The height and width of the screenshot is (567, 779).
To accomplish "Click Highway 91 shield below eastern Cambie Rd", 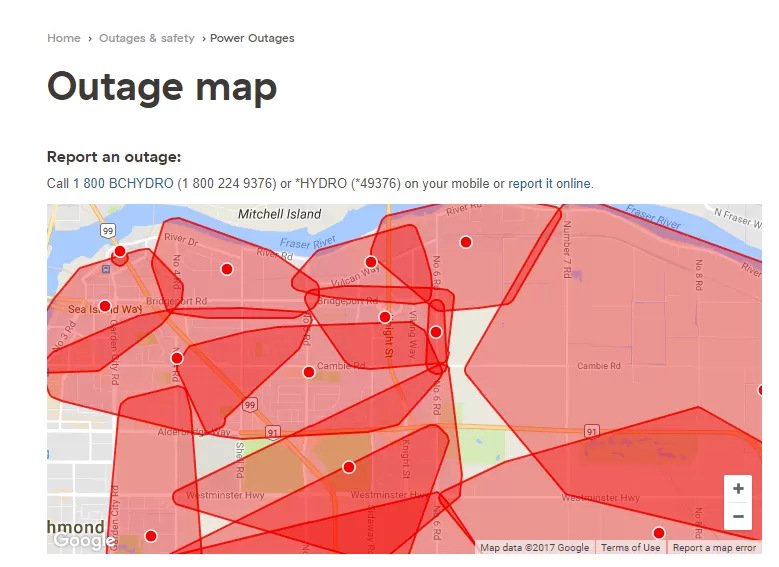I will click(x=591, y=431).
